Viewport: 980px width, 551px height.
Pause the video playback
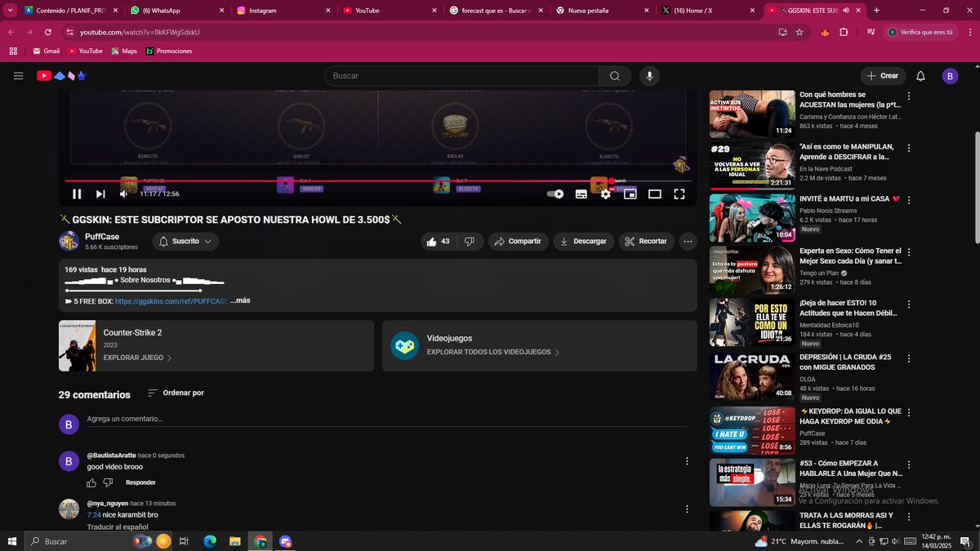77,194
